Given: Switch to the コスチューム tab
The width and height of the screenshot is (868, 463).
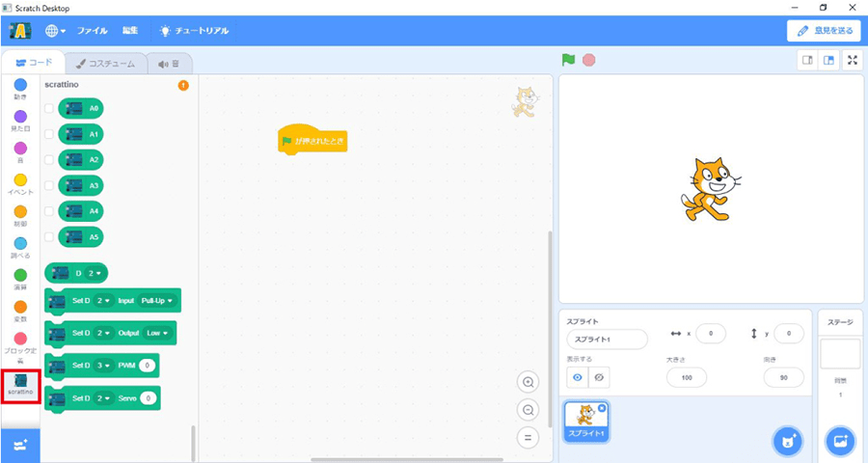Looking at the screenshot, I should tap(106, 64).
